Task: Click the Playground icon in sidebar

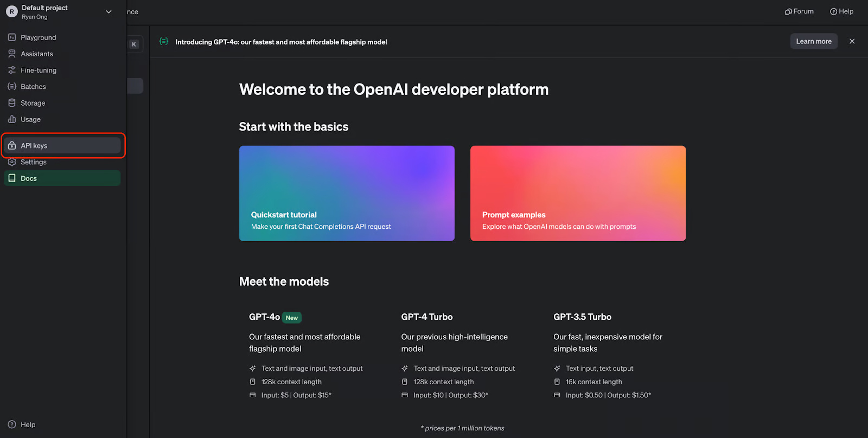Action: click(12, 37)
